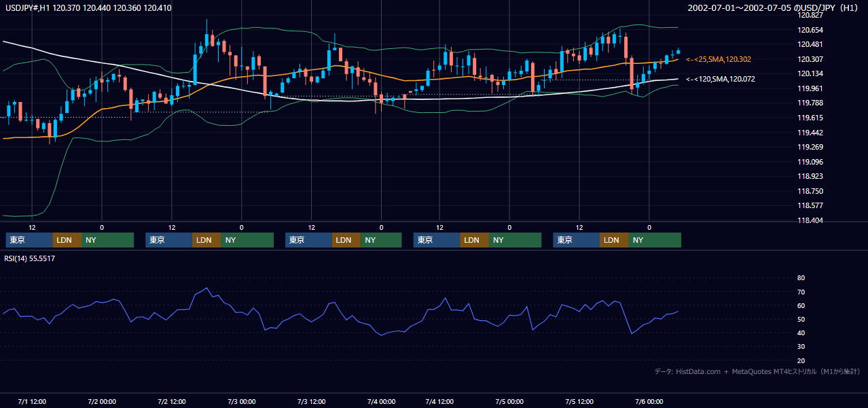Screen dimensions: 868x408
Task: Click RSI scale level 40
Action: tap(801, 333)
